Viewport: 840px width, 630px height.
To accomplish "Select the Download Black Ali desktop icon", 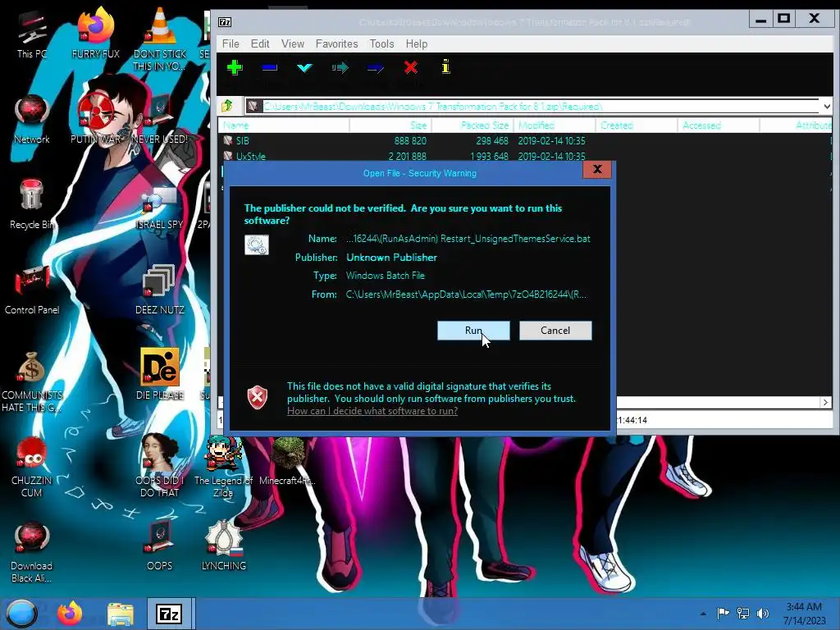I will (32, 553).
